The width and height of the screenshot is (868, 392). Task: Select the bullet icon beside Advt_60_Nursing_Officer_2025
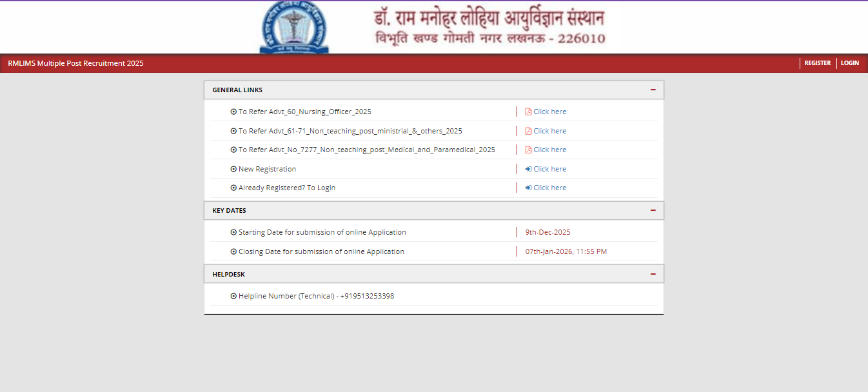coord(233,111)
